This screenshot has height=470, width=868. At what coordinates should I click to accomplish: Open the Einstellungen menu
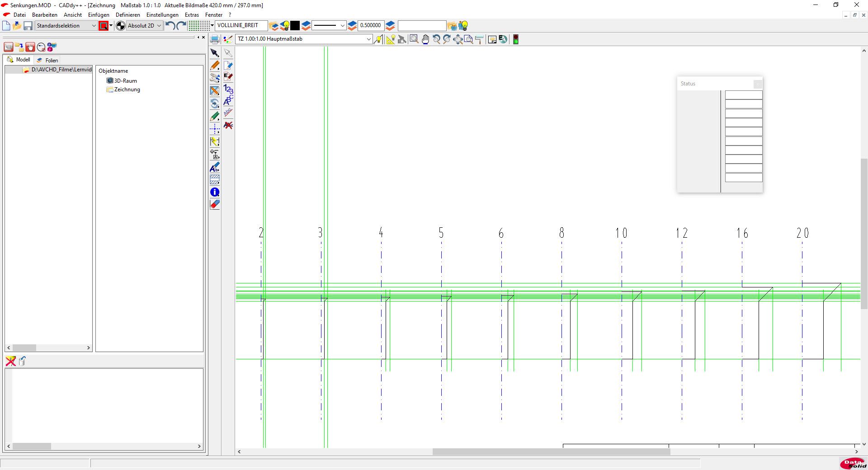click(162, 15)
